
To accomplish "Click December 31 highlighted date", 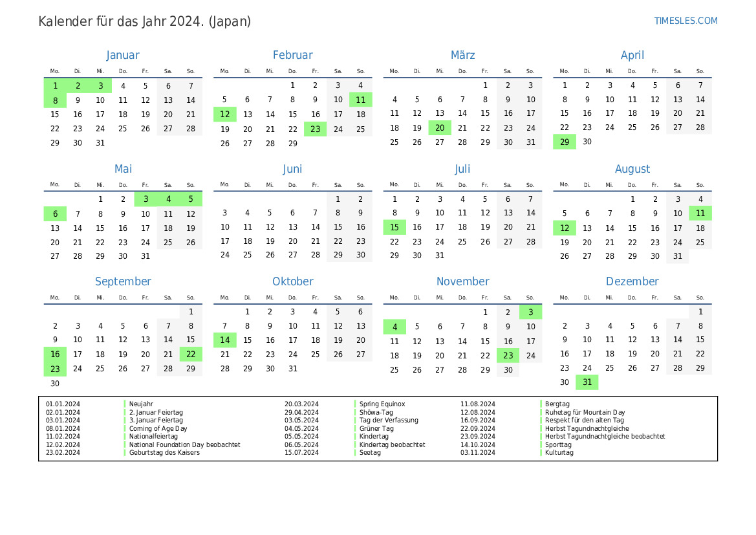I will pos(587,382).
